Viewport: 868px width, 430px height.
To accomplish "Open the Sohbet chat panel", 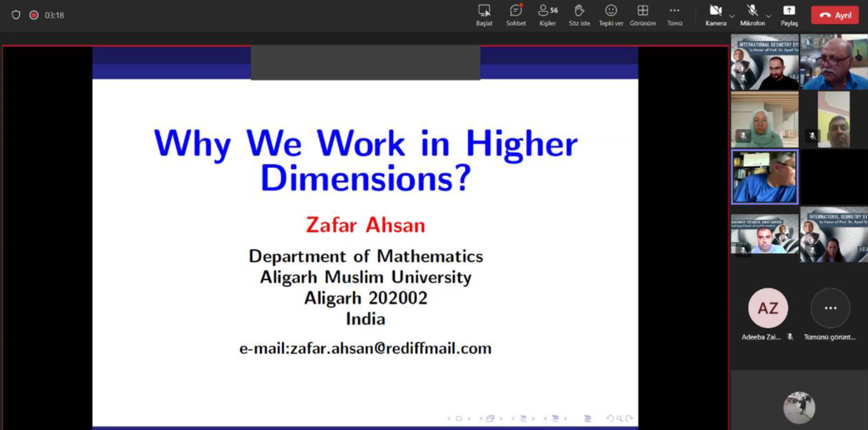I will (515, 15).
